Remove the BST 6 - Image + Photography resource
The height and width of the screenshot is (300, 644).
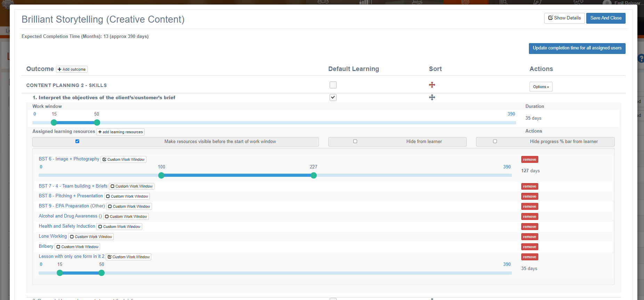(530, 159)
